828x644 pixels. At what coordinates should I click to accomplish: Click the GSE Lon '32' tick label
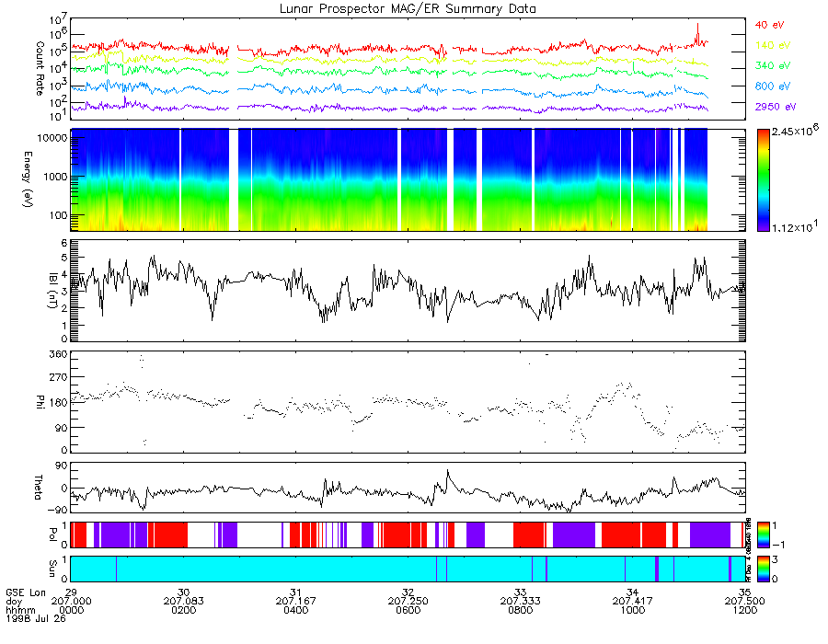click(408, 592)
